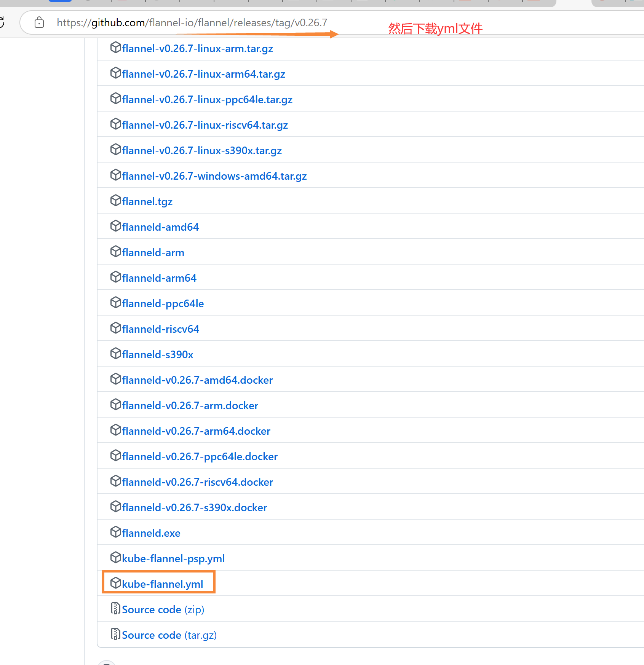The image size is (644, 665).
Task: Click package icon beside windows-amd64.tar.gz
Action: (115, 175)
